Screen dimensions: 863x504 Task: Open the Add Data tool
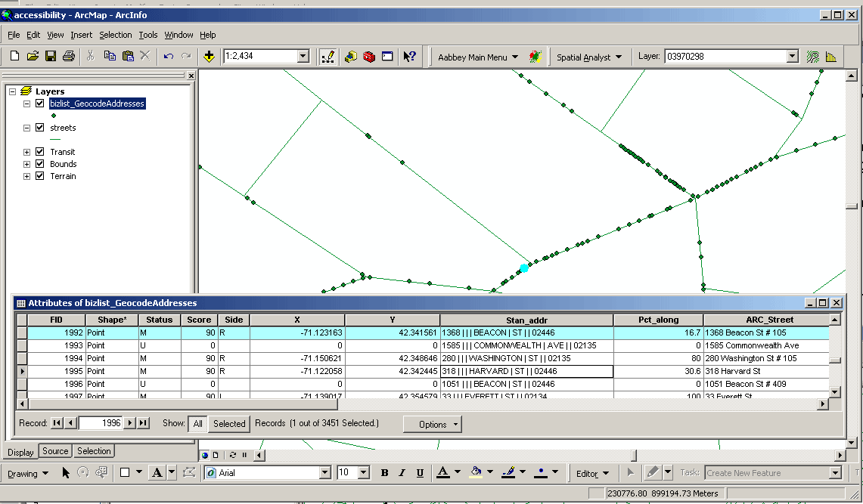coord(209,56)
